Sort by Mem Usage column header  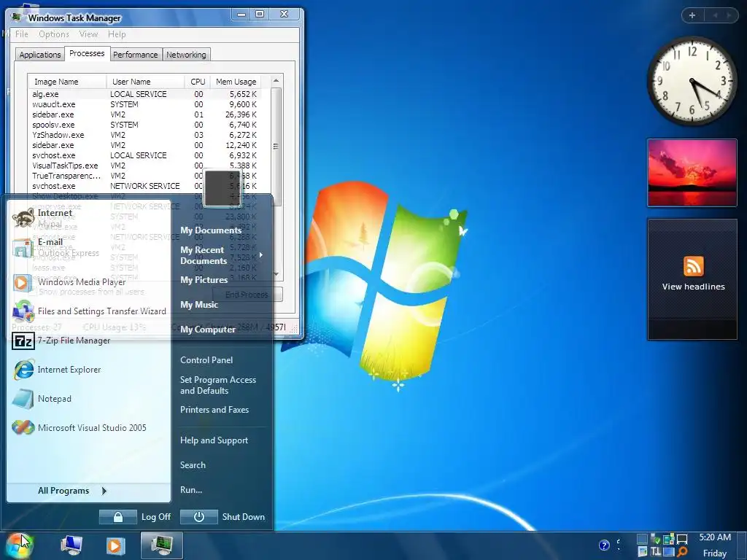[236, 82]
